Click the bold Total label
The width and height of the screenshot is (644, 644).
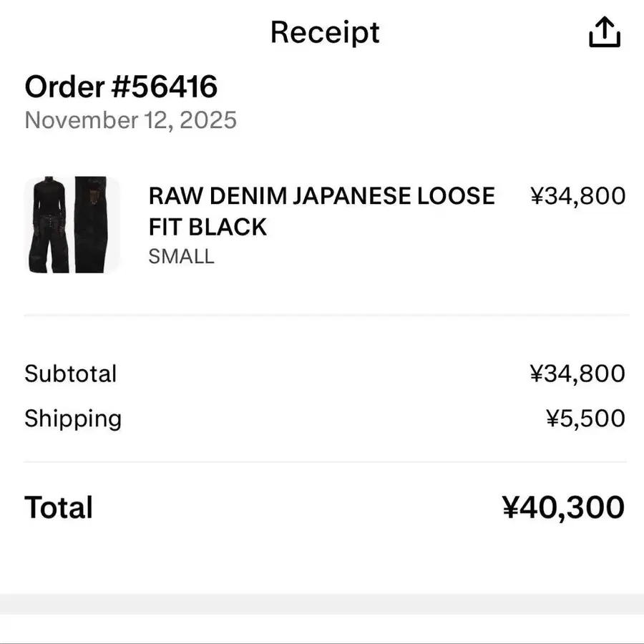click(59, 507)
